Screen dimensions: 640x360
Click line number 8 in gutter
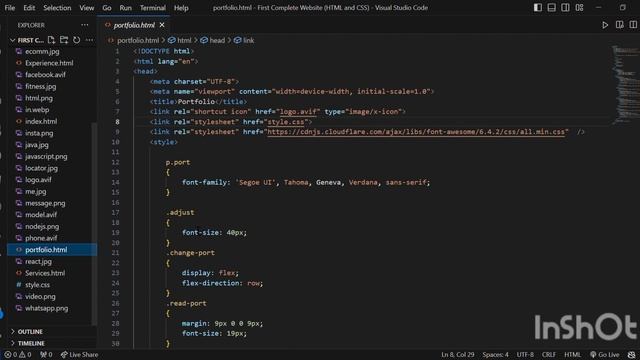[x=117, y=122]
